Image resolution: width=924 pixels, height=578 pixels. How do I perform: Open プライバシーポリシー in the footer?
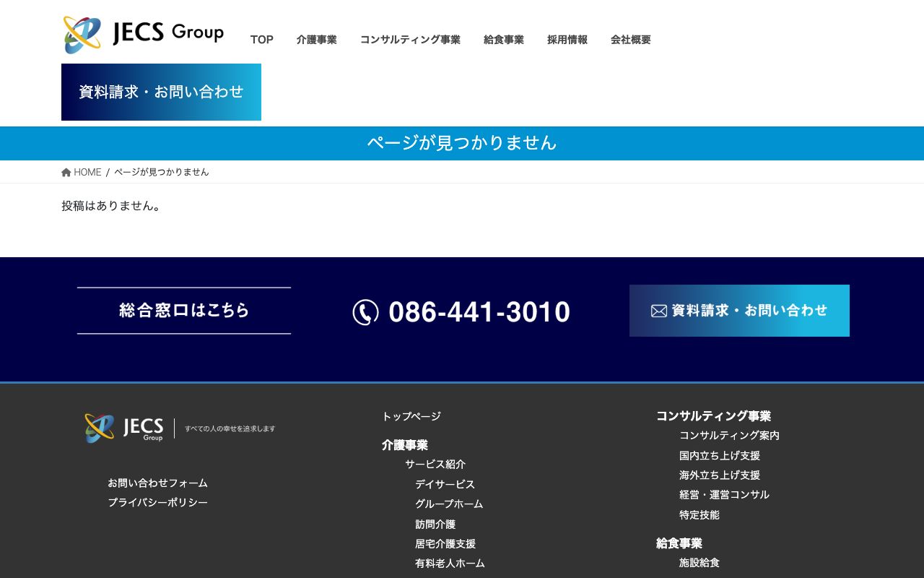coord(157,501)
